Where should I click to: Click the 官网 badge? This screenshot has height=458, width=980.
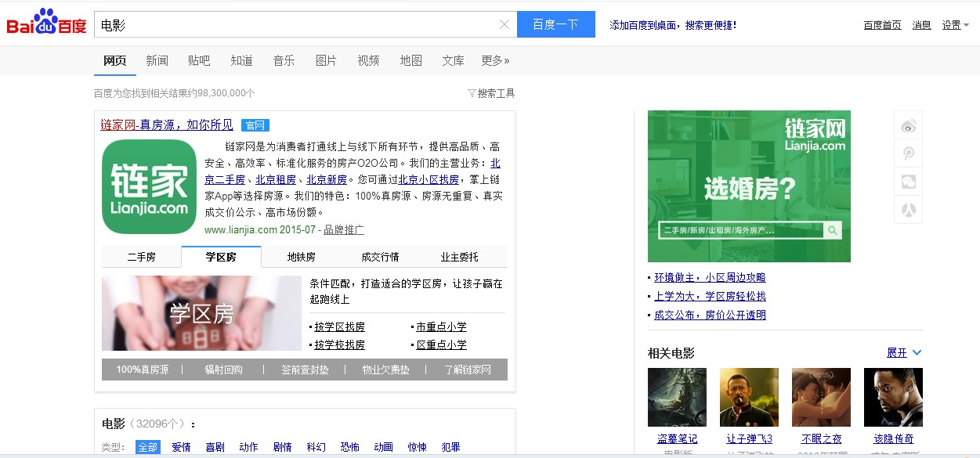[x=255, y=125]
